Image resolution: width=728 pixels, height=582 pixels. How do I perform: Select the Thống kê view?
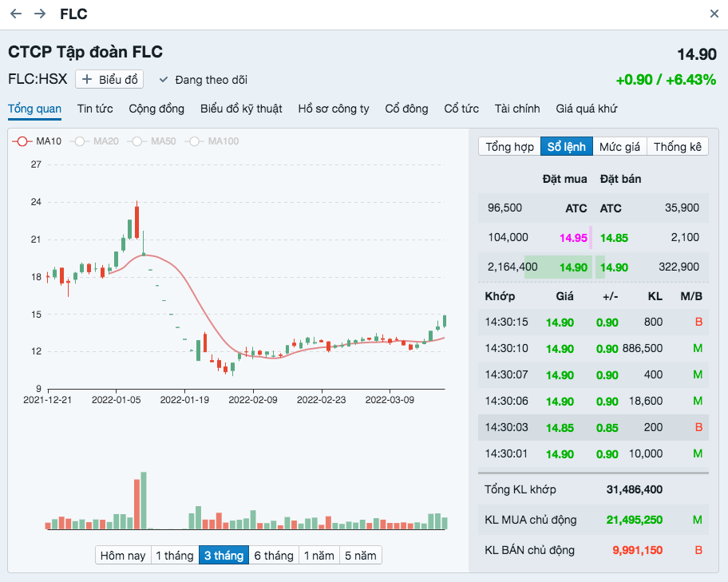click(x=678, y=147)
